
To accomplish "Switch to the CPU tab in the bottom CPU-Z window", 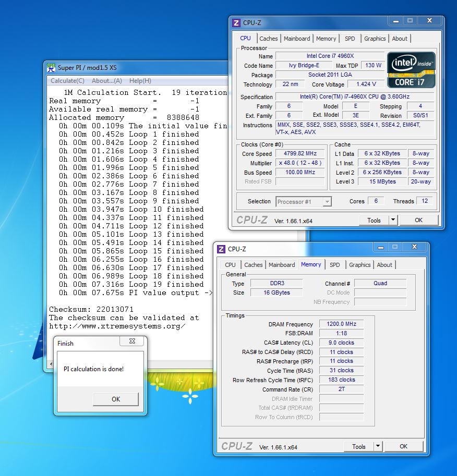I will (230, 265).
